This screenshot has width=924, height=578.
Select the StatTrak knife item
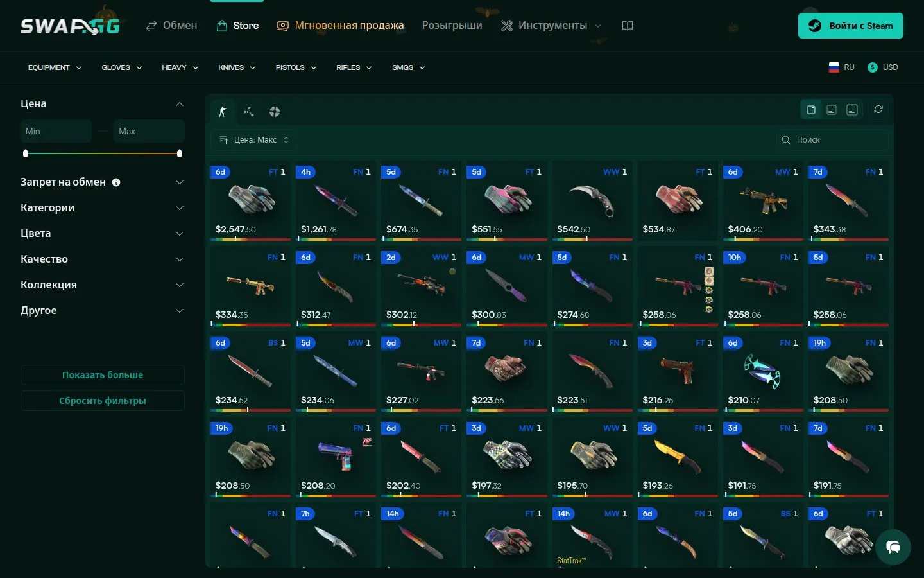point(592,536)
